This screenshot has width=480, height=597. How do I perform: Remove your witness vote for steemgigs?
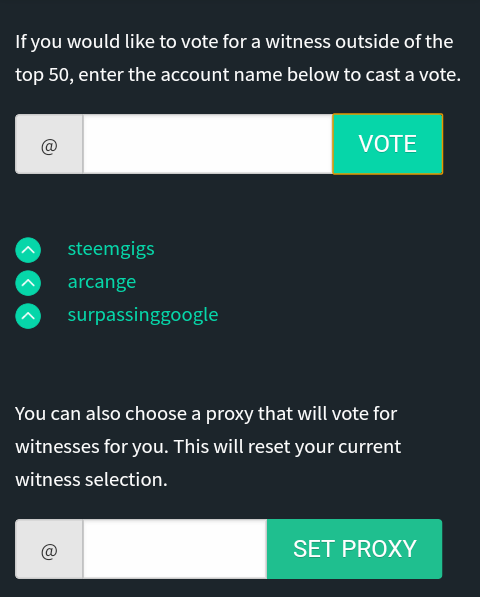pos(28,250)
